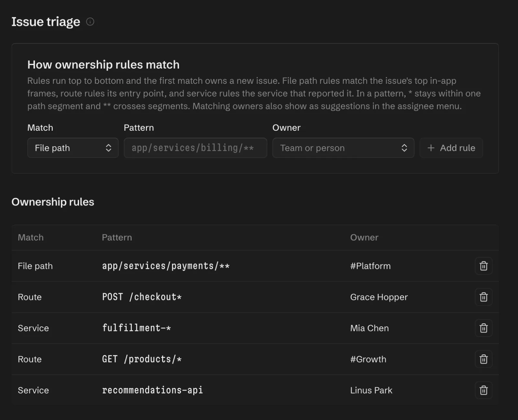Delete the fulfillment-* rule
The height and width of the screenshot is (420, 518).
[483, 328]
